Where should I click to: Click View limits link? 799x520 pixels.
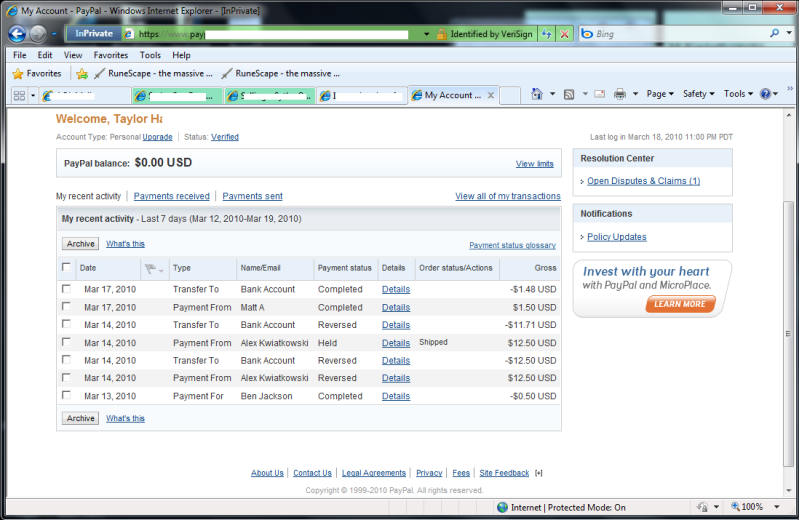point(535,164)
